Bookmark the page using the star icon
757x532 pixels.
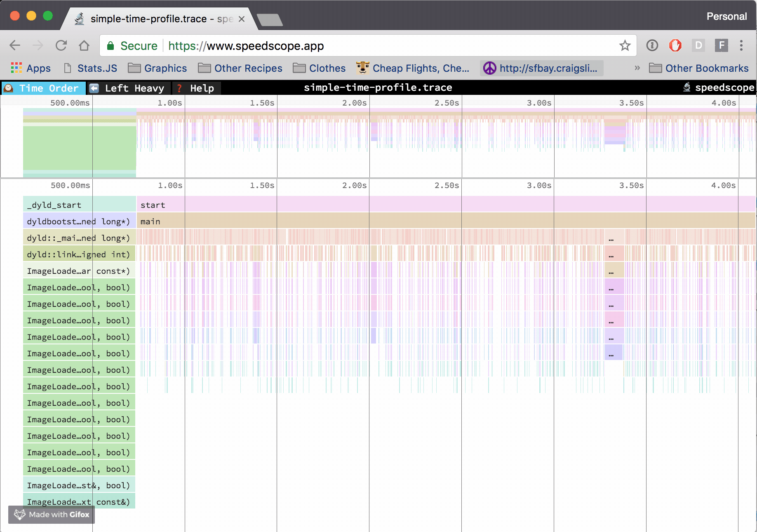[x=625, y=45]
